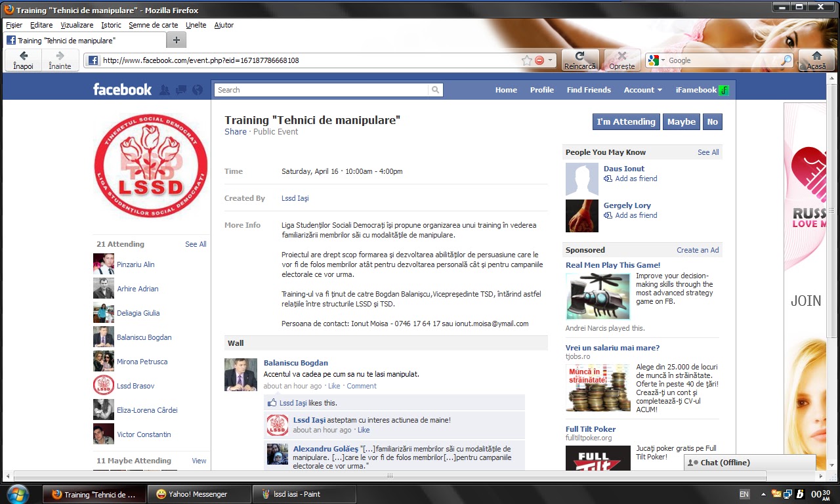This screenshot has height=504, width=840.
Task: Open the Real Men Play This Game ad image
Action: pyautogui.click(x=598, y=297)
